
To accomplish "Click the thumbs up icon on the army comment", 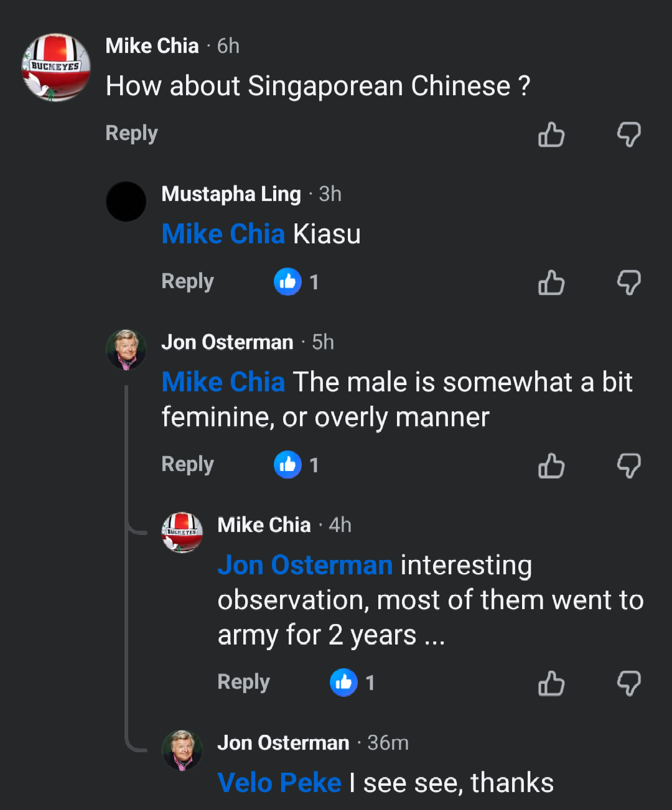I will coord(551,682).
